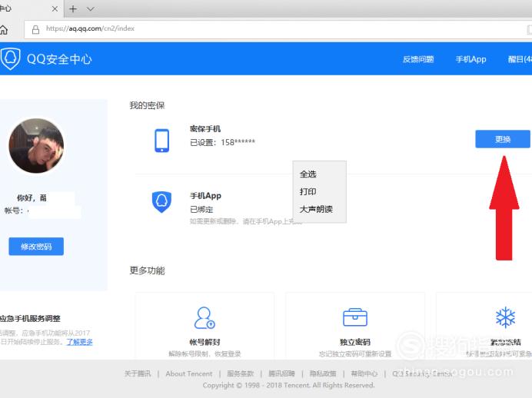
Task: Click the 已绑定 status text
Action: point(201,210)
